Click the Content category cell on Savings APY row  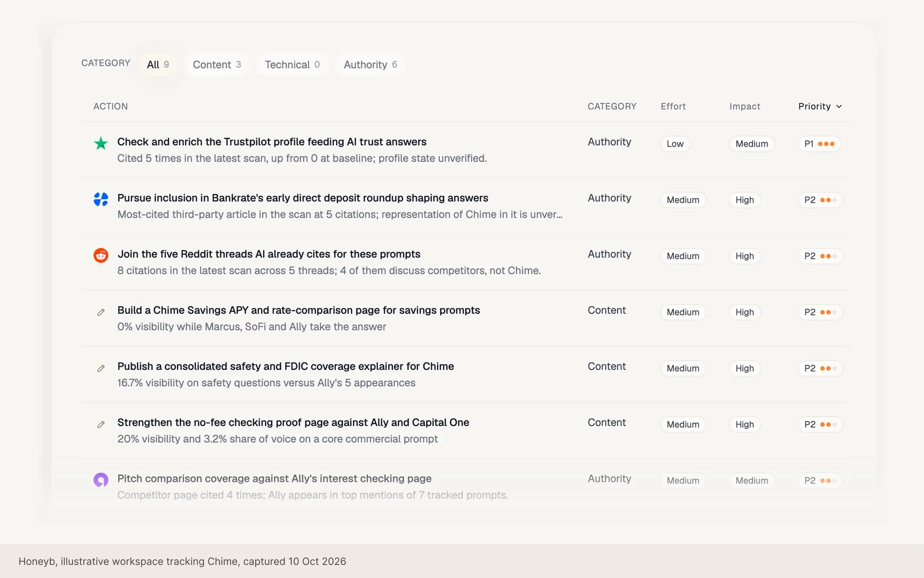point(607,310)
